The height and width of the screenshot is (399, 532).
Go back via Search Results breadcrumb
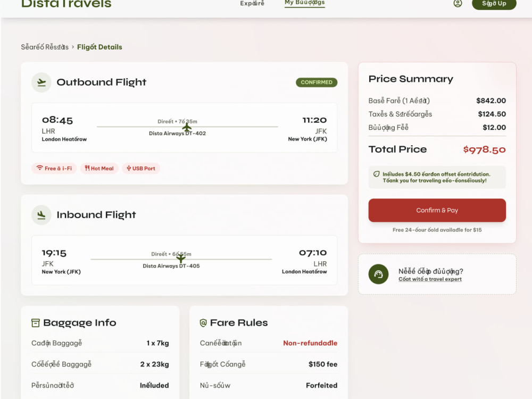(x=45, y=47)
